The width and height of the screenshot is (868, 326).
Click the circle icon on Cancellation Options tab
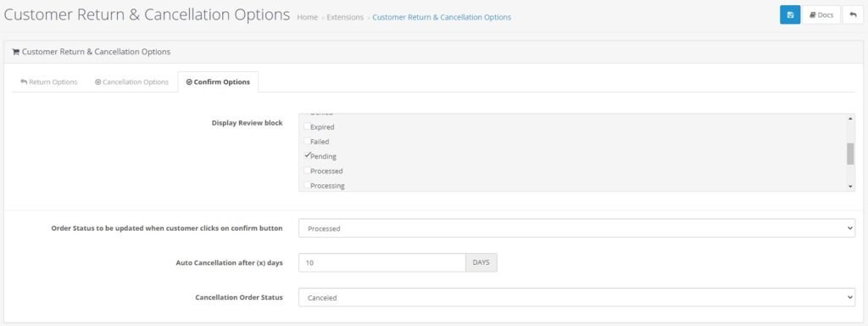(98, 82)
